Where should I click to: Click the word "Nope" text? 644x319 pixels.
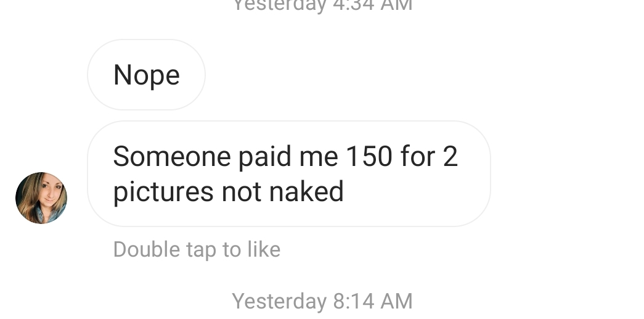tap(146, 75)
